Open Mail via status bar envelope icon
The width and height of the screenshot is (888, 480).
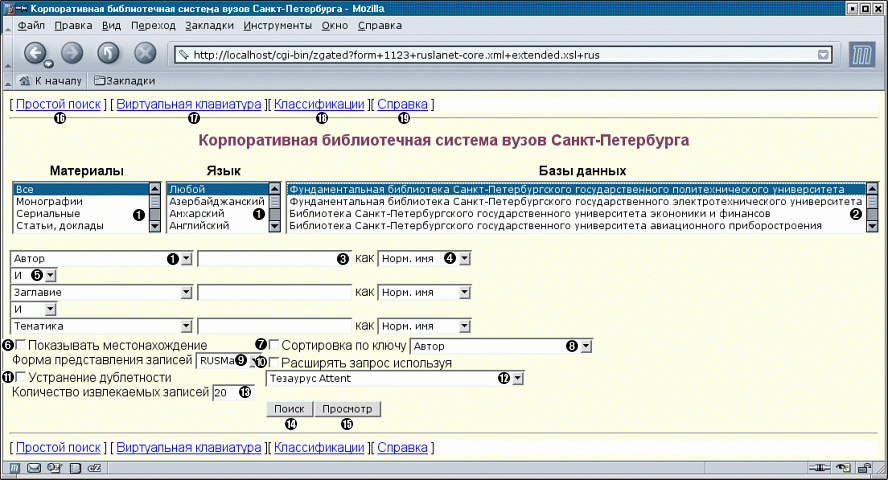pyautogui.click(x=34, y=468)
